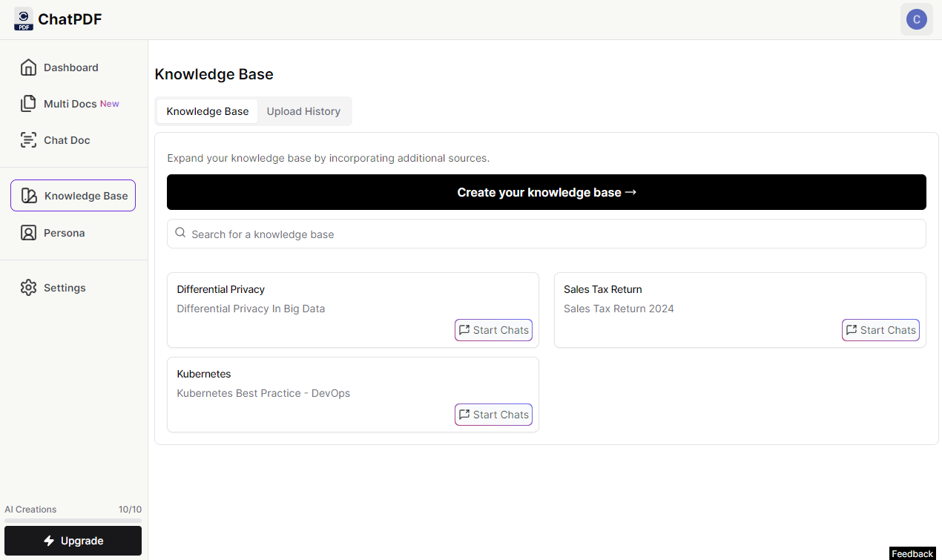Viewport: 942px width, 560px height.
Task: Click Create your knowledge base button
Action: tap(547, 192)
